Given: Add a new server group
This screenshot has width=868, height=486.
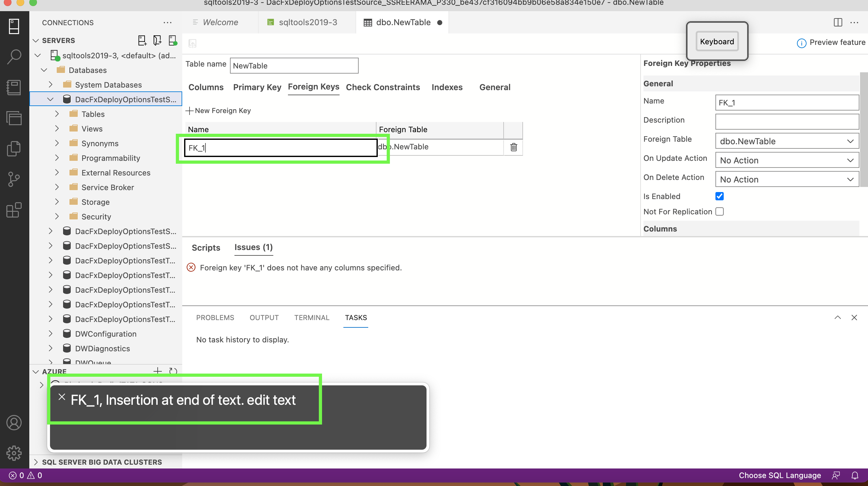Looking at the screenshot, I should [x=157, y=40].
